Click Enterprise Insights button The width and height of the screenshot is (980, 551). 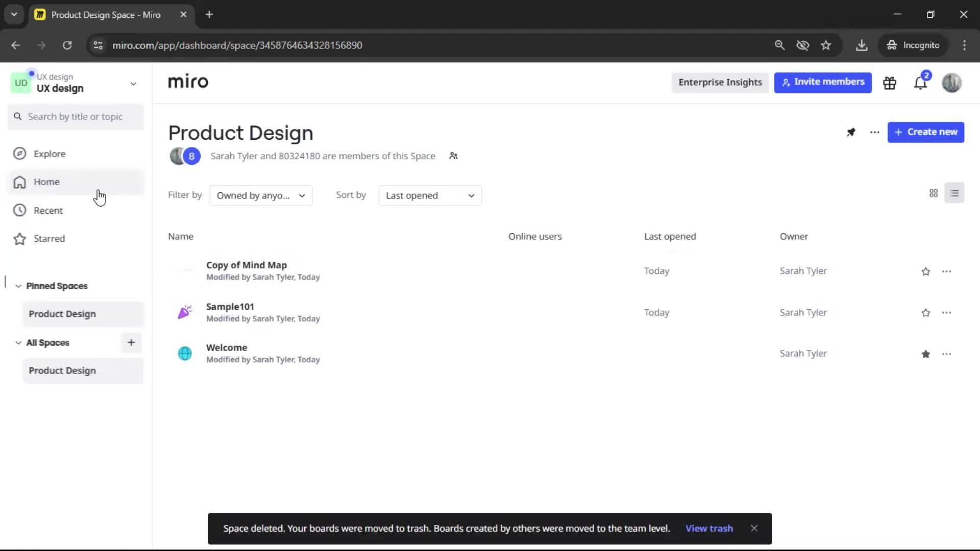pos(720,82)
